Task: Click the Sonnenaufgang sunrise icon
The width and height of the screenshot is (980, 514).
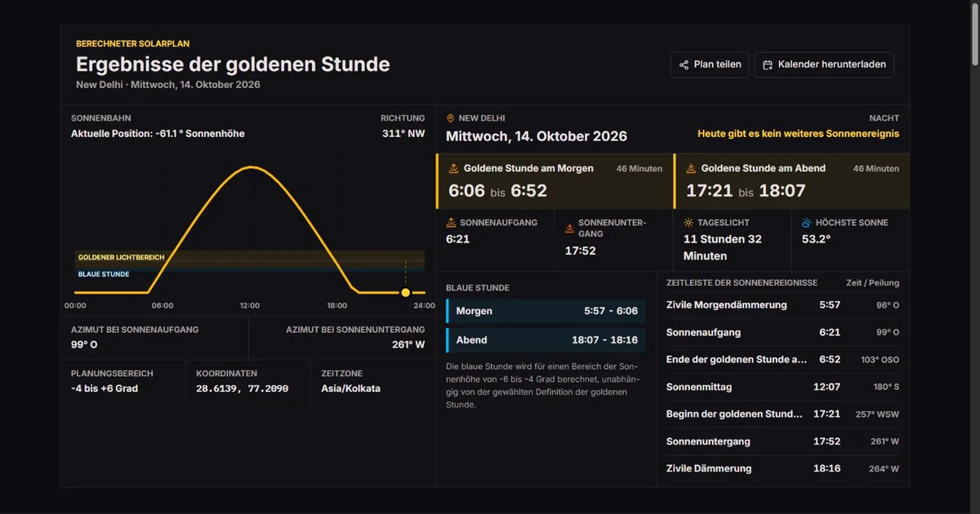Action: pos(451,223)
